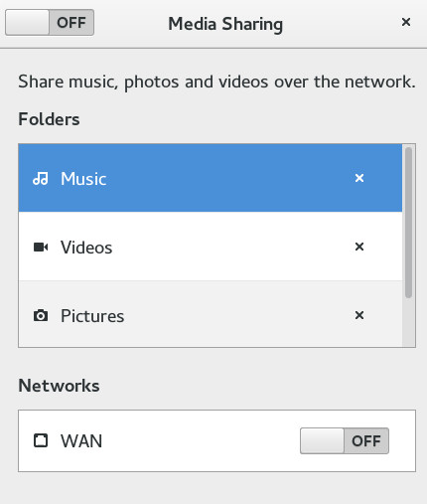The width and height of the screenshot is (427, 504).
Task: Enable sharing on the WAN network
Action: pyautogui.click(x=345, y=440)
